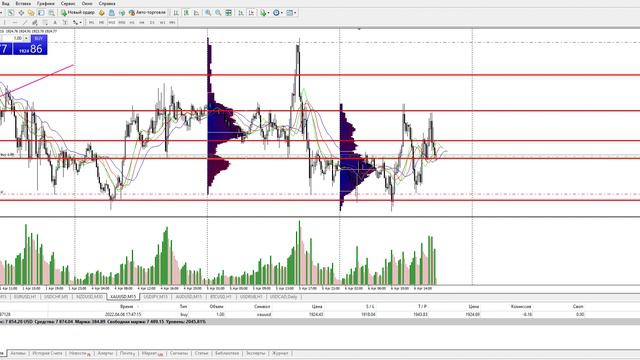Switch timeframe to M15
This screenshot has width=640, height=360.
(111, 22)
